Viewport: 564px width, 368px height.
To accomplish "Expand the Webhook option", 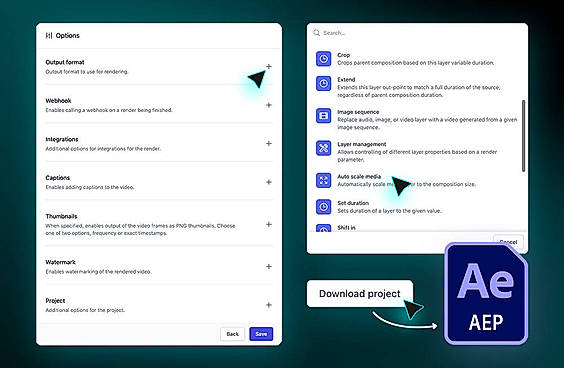I will click(x=269, y=105).
